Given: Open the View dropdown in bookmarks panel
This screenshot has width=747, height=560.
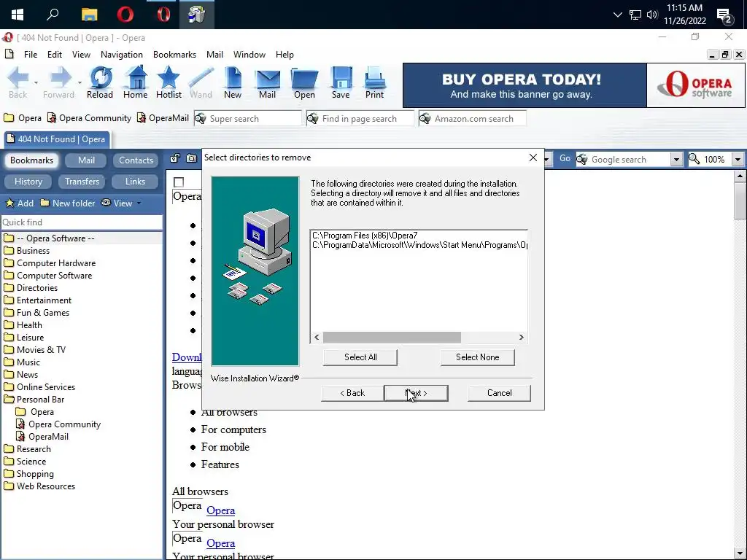Looking at the screenshot, I should click(121, 203).
